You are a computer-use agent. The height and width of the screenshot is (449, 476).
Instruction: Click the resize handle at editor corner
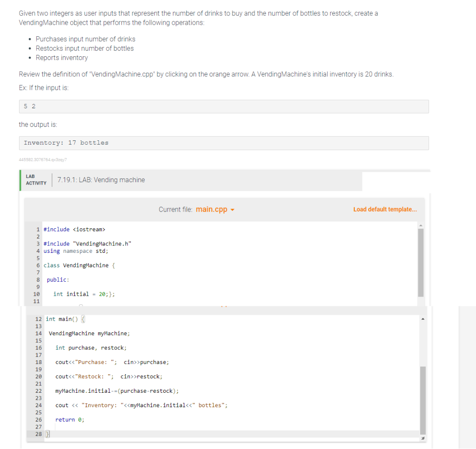pos(423,438)
